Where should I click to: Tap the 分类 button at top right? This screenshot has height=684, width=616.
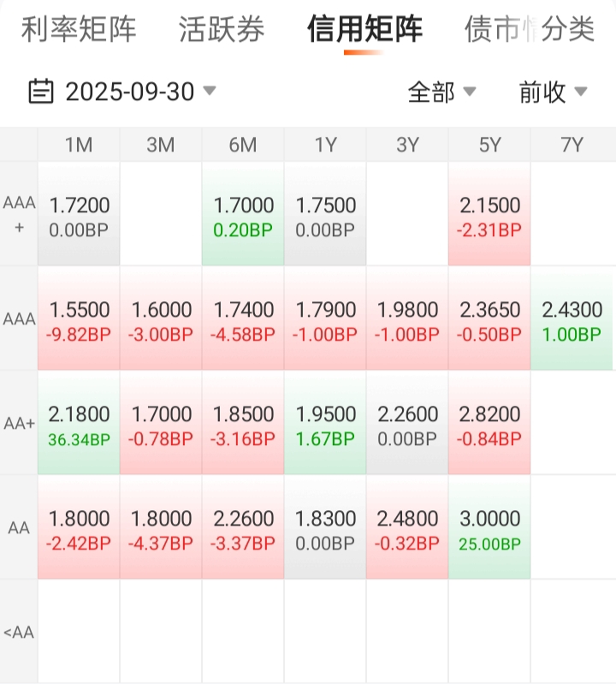(x=568, y=30)
